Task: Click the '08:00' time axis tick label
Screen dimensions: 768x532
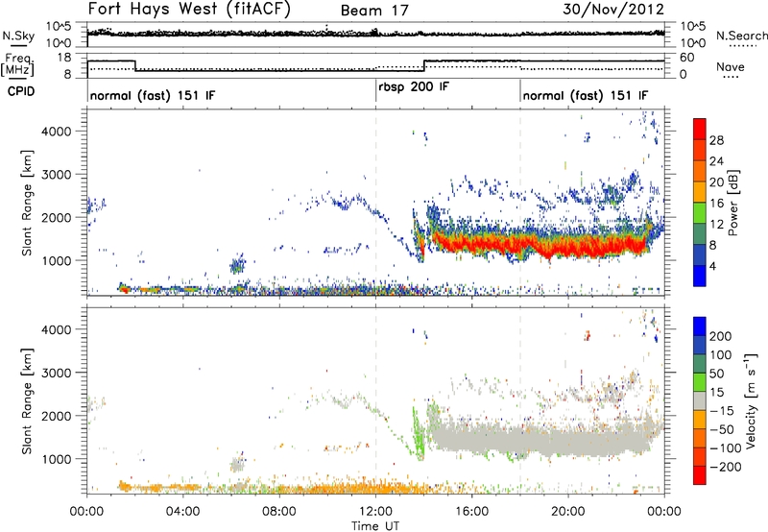Action: point(279,512)
